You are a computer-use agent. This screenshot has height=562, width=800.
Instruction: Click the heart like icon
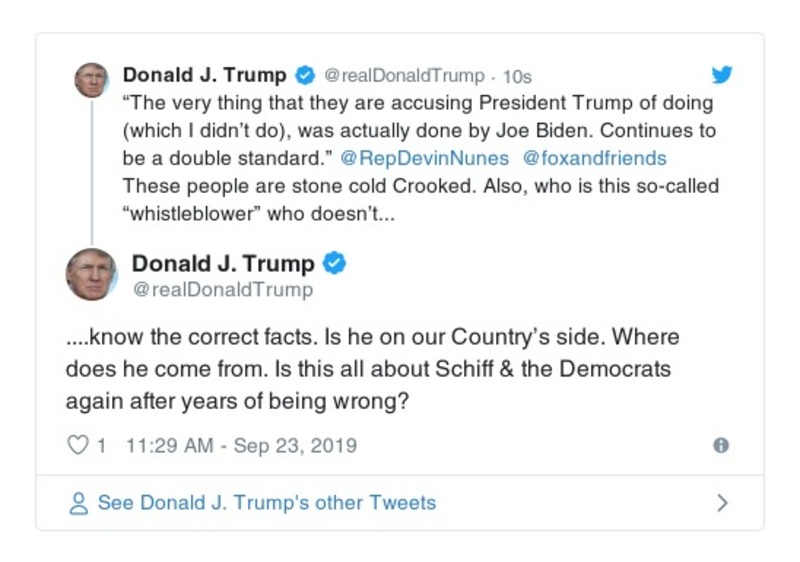(x=77, y=446)
